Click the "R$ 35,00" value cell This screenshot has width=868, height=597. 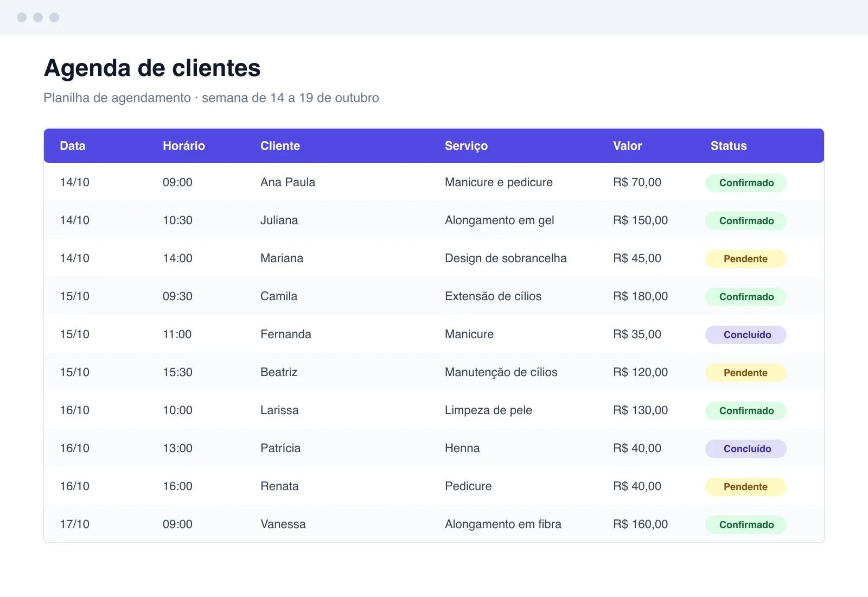[x=637, y=334]
